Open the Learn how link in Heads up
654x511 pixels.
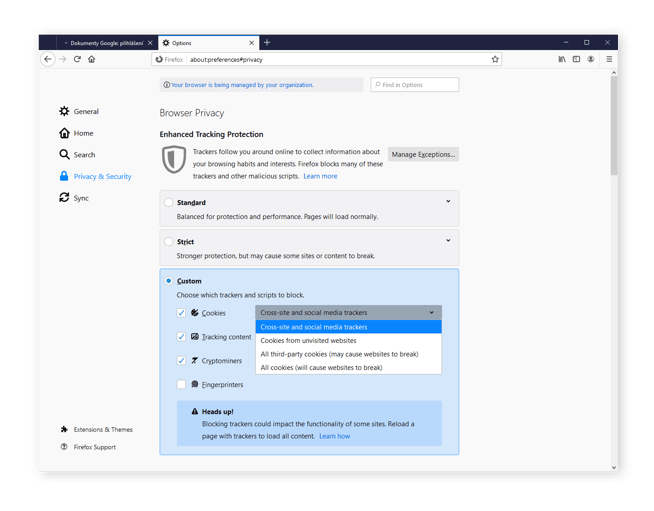pos(335,436)
